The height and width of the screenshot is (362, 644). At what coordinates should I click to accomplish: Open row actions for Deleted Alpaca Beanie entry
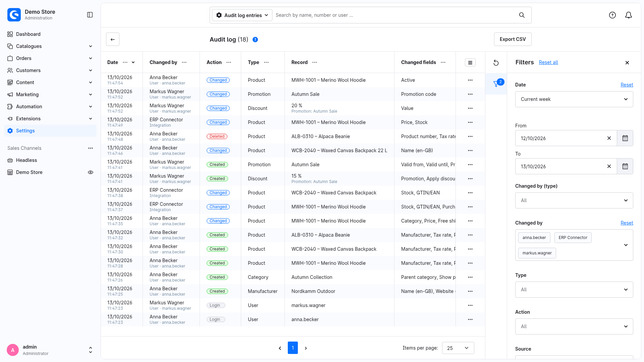[470, 136]
